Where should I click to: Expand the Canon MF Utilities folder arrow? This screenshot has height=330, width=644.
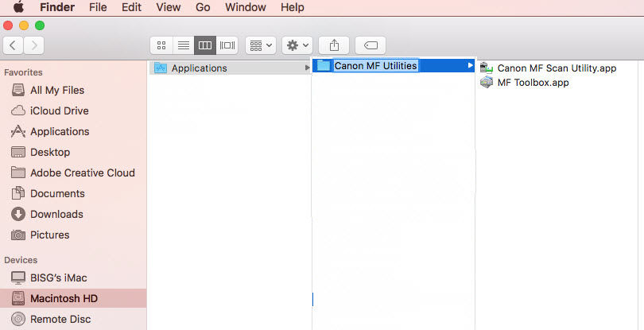click(x=470, y=65)
